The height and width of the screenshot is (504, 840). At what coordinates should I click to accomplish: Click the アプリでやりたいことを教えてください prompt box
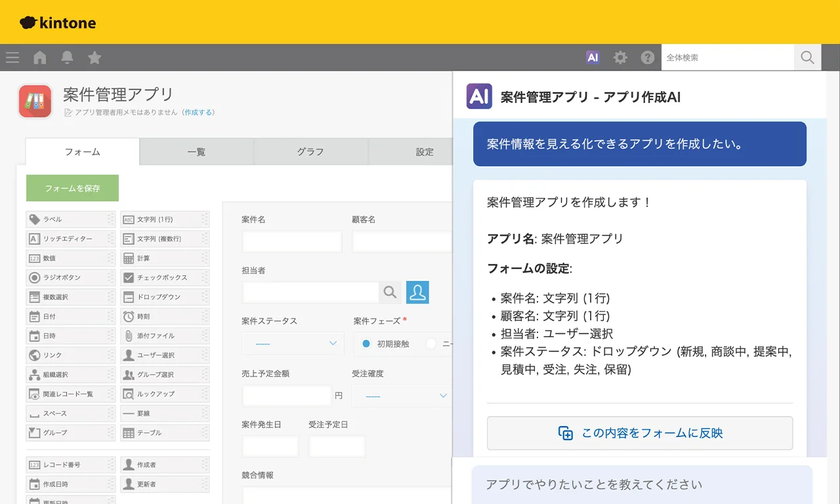642,485
